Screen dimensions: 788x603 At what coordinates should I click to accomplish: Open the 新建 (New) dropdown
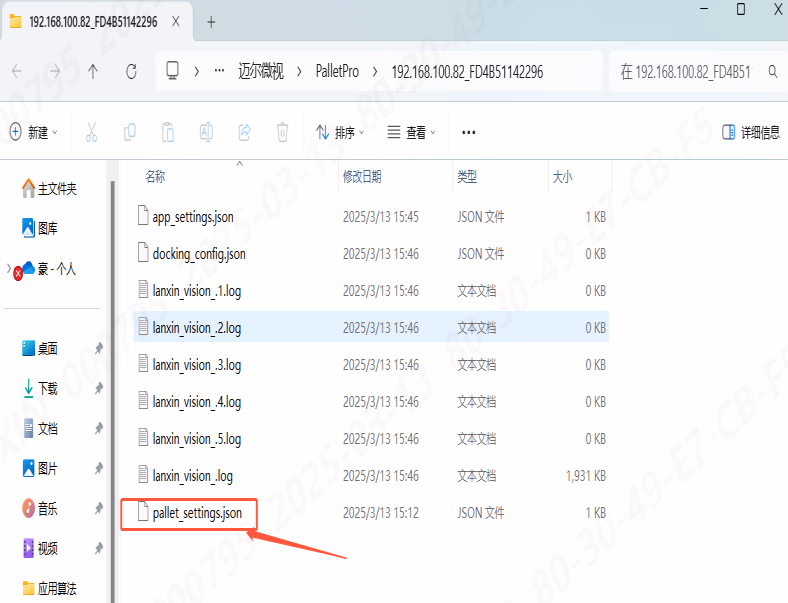pos(34,133)
